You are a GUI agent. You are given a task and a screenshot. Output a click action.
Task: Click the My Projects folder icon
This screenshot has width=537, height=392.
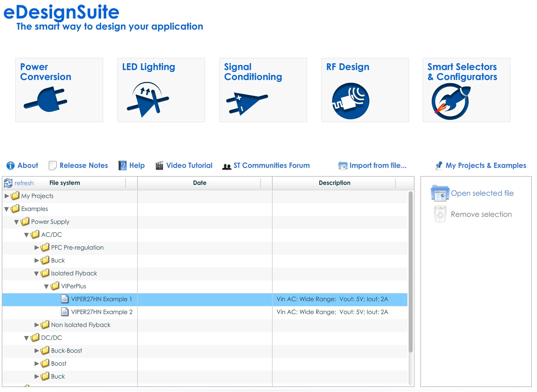(15, 195)
